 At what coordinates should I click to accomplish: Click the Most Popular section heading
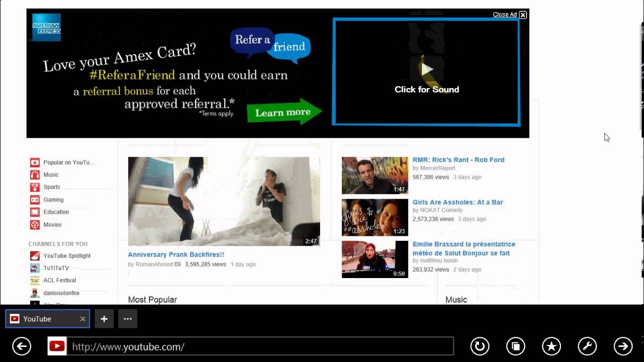(152, 300)
